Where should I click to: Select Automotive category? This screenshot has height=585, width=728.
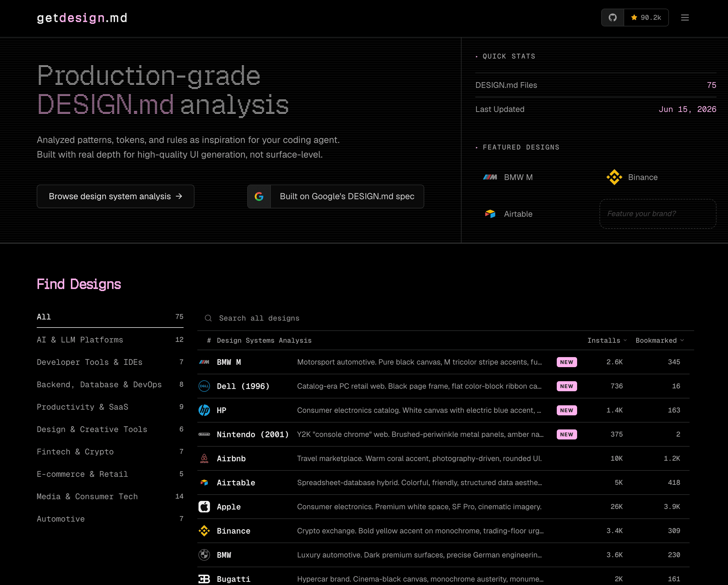click(110, 519)
